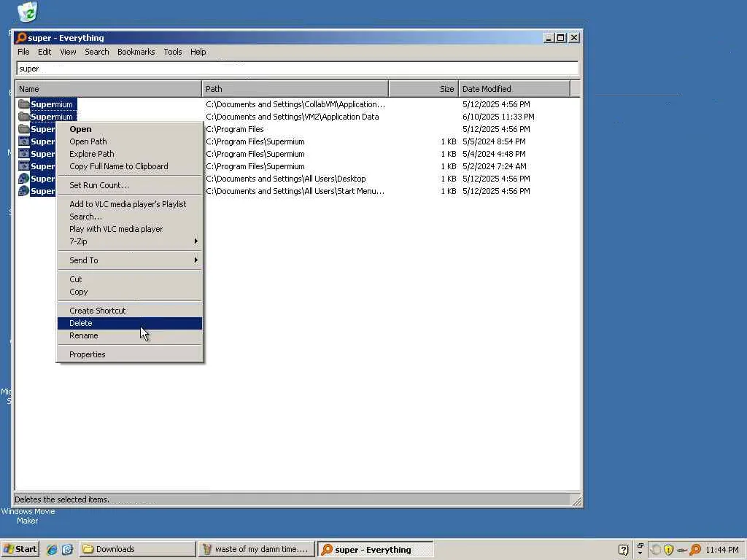
Task: Choose Search… in the context menu
Action: (130, 217)
